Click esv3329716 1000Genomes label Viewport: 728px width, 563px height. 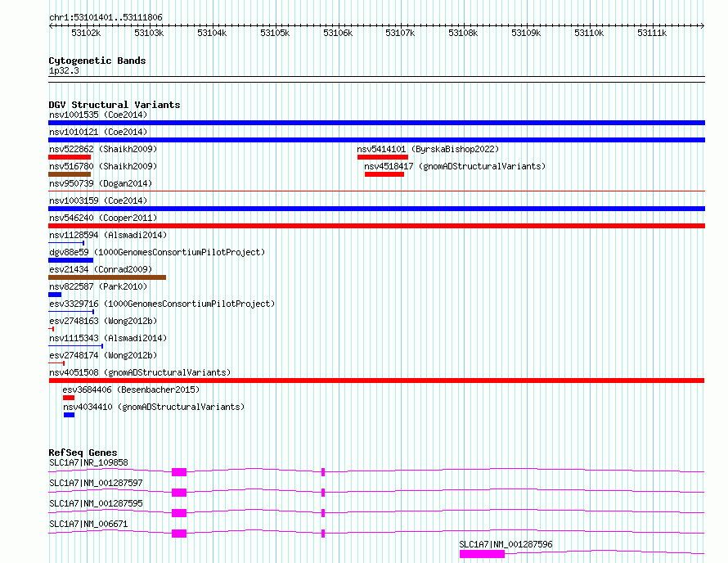tap(162, 304)
